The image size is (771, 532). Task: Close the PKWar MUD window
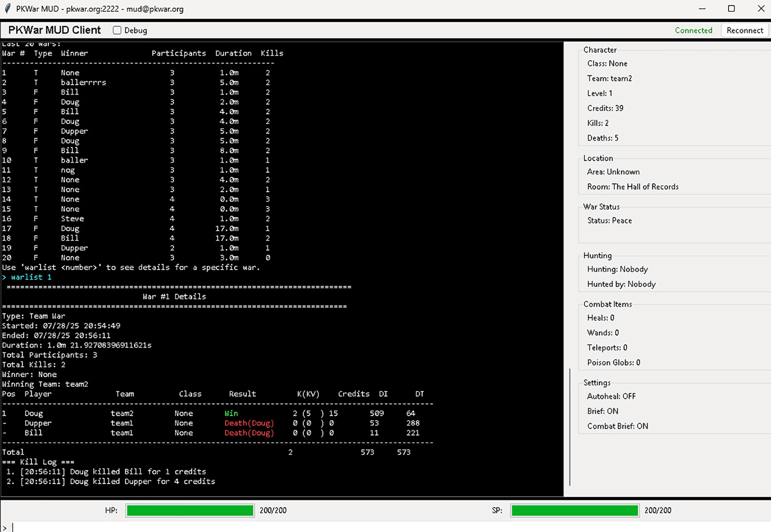pyautogui.click(x=760, y=9)
